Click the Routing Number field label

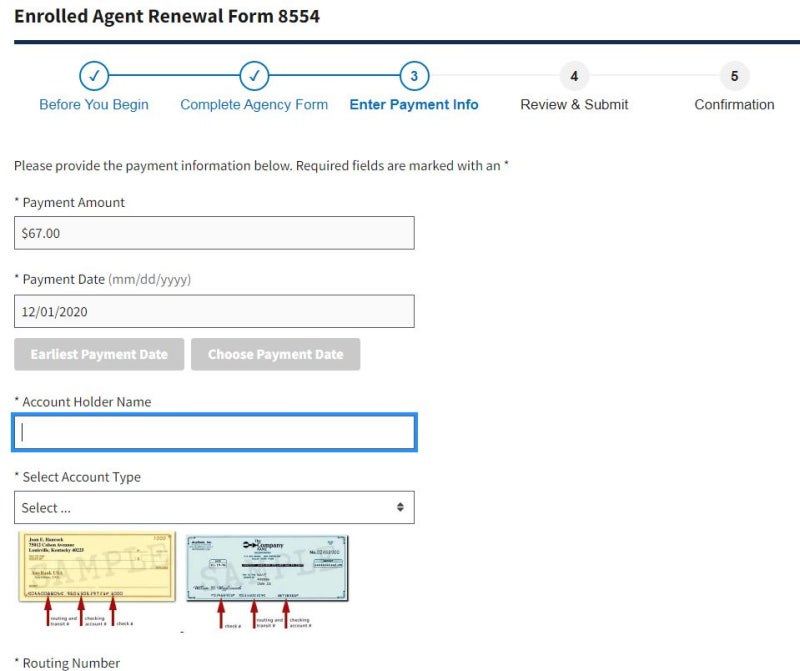(x=71, y=663)
